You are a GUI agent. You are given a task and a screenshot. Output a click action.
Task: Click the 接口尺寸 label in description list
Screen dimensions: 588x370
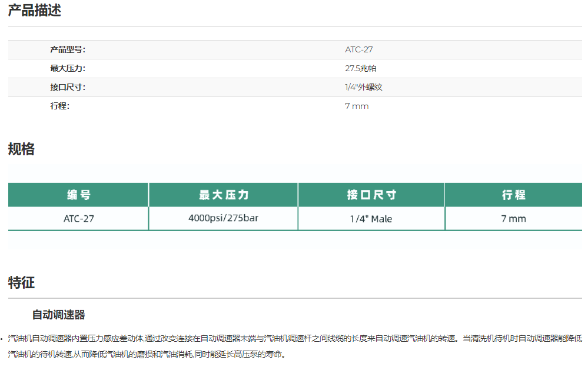[68, 87]
